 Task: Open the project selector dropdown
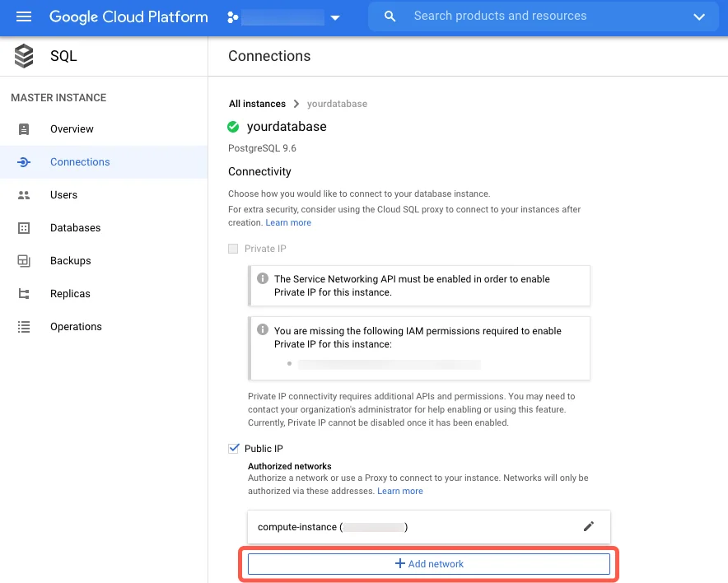pyautogui.click(x=334, y=17)
